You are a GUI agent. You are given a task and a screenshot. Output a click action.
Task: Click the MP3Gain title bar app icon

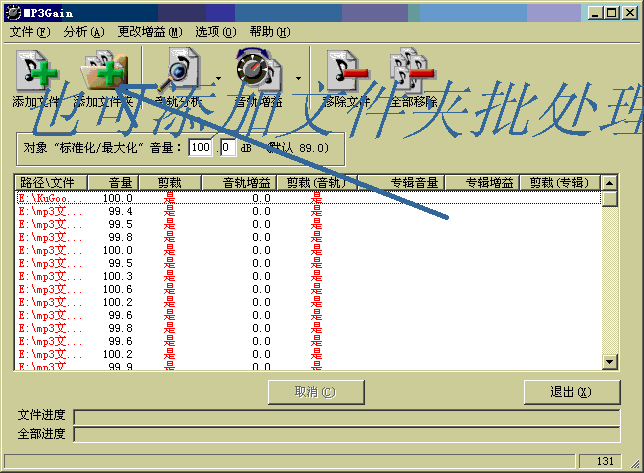point(13,13)
